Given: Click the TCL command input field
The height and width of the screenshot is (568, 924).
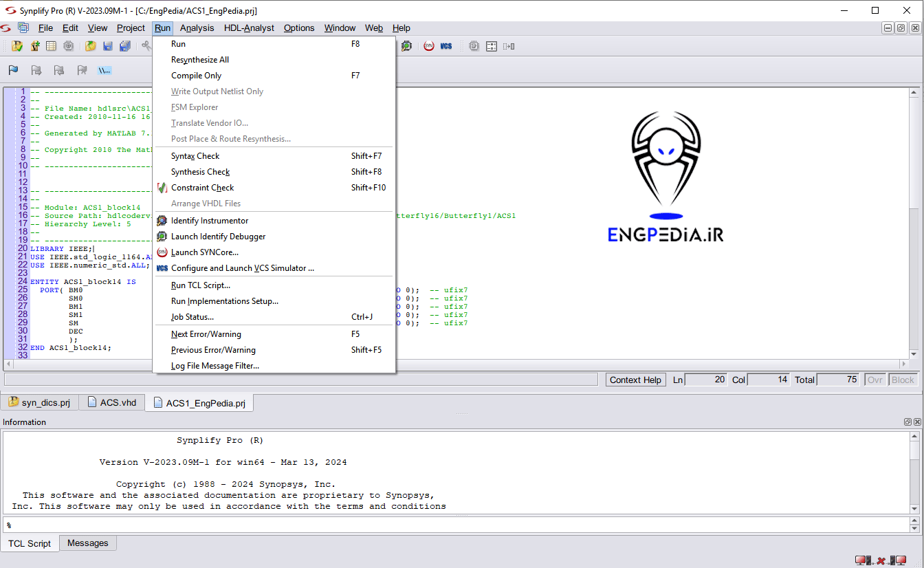Looking at the screenshot, I should click(456, 525).
